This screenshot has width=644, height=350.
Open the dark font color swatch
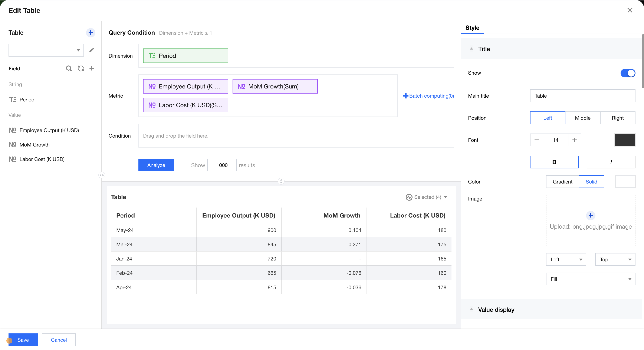point(625,140)
